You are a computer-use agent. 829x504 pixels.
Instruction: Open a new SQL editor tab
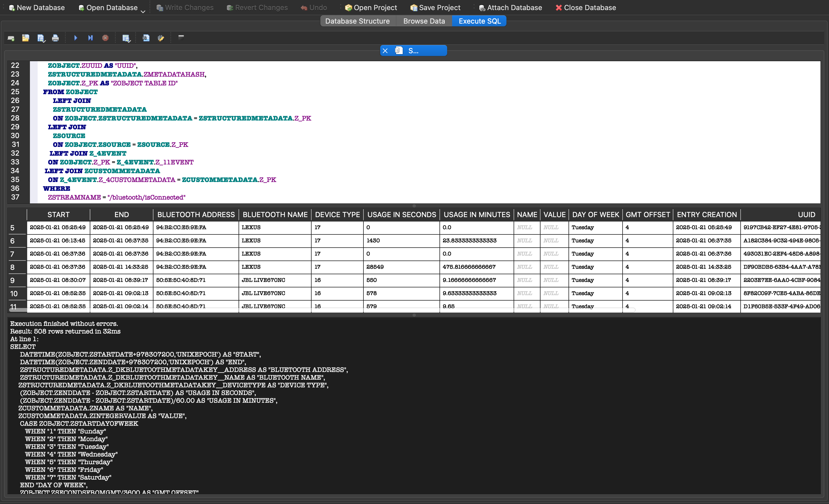point(11,38)
